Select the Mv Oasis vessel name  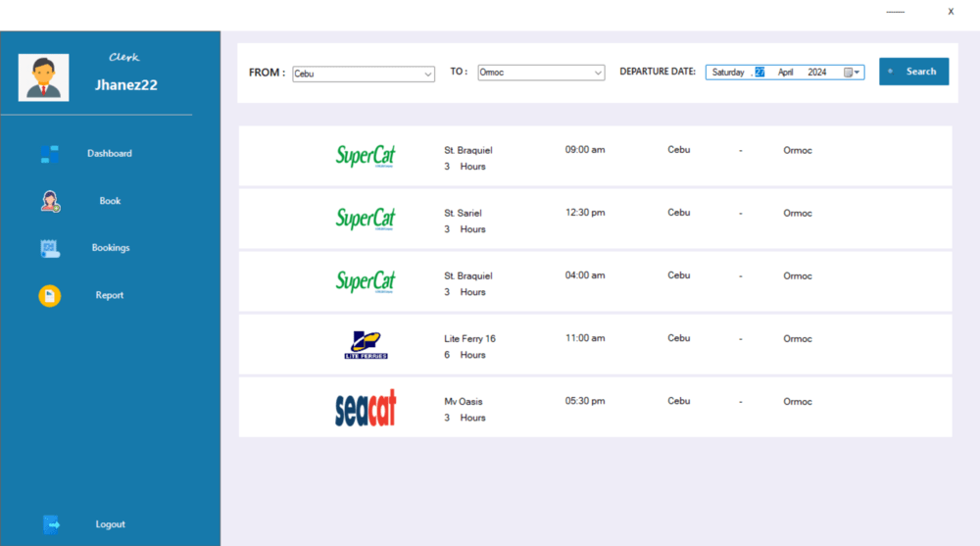464,402
